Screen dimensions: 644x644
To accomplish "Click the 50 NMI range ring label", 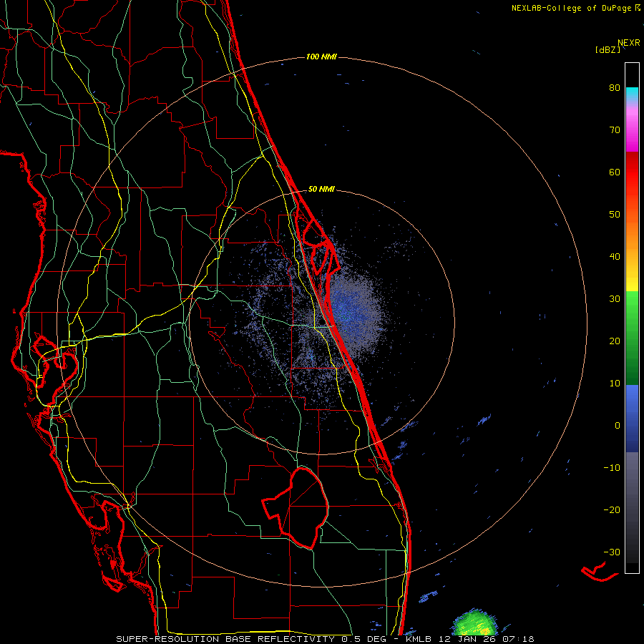I will (321, 190).
